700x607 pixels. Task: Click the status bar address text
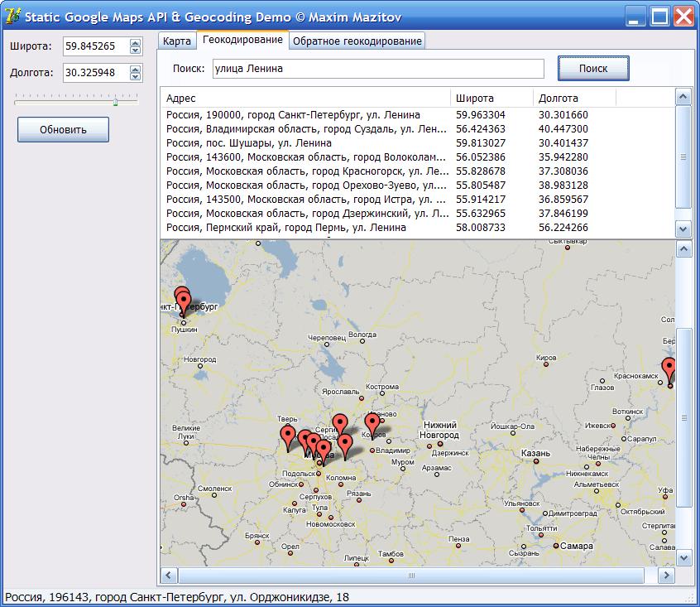[177, 597]
